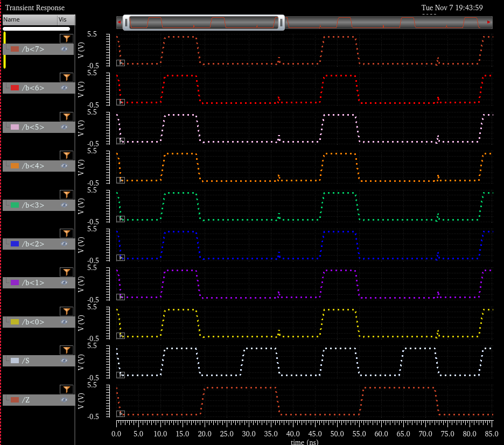Viewport: 504px width, 445px height.
Task: Click the funnel icon above signal /S
Action: tap(66, 350)
